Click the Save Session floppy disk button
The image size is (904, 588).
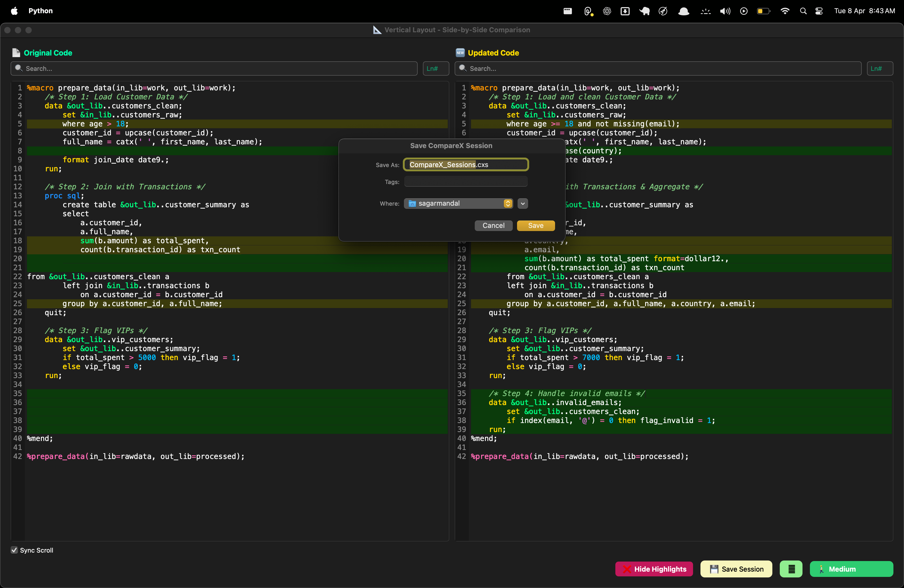[x=736, y=569]
